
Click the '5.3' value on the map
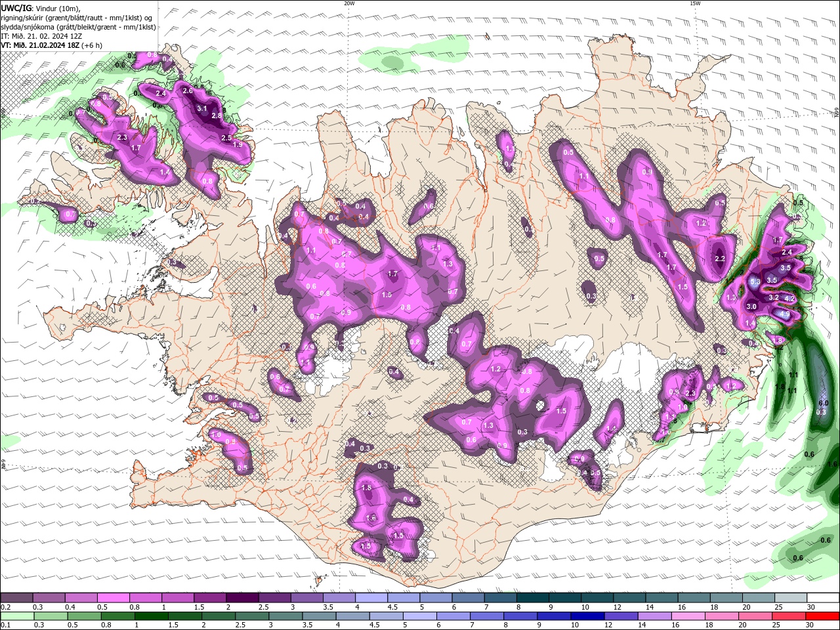(x=755, y=282)
